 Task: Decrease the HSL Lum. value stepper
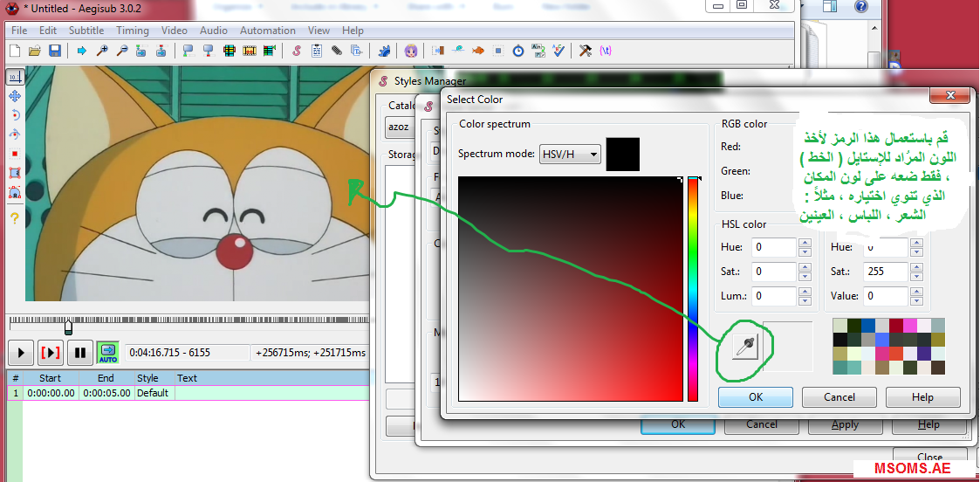[805, 300]
